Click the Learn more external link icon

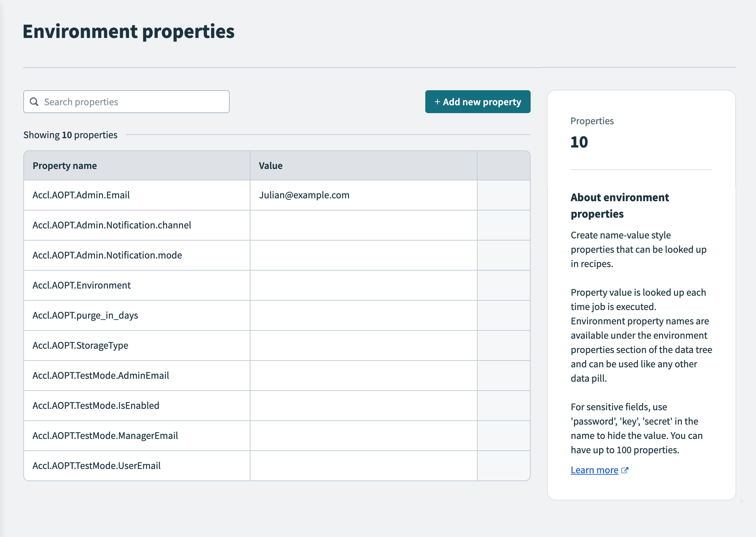pos(625,470)
